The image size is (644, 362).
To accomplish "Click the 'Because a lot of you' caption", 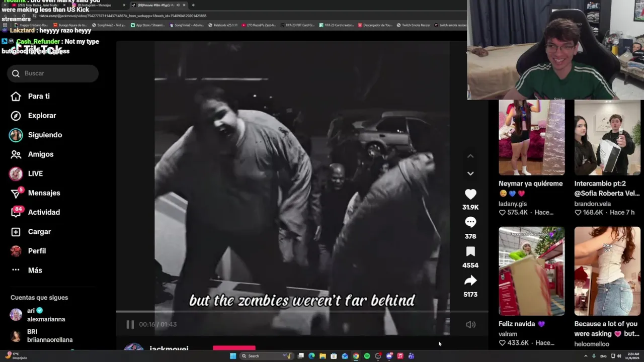I will point(607,329).
